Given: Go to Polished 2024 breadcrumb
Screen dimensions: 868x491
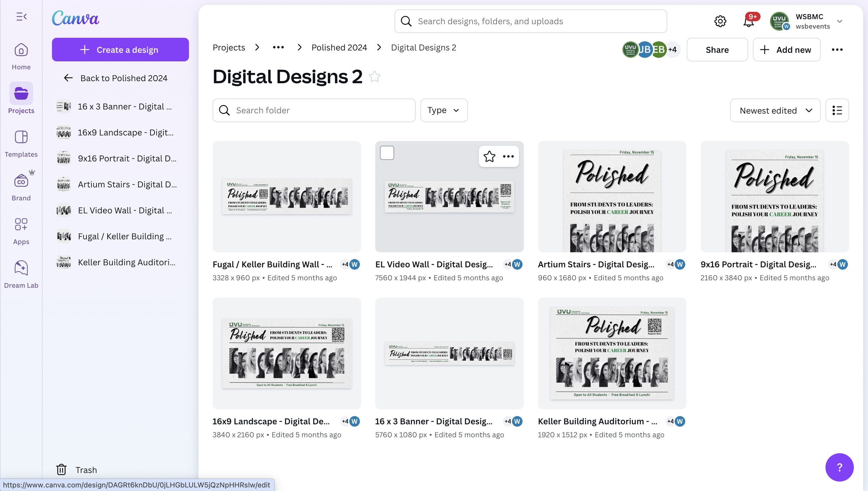Looking at the screenshot, I should click(339, 48).
